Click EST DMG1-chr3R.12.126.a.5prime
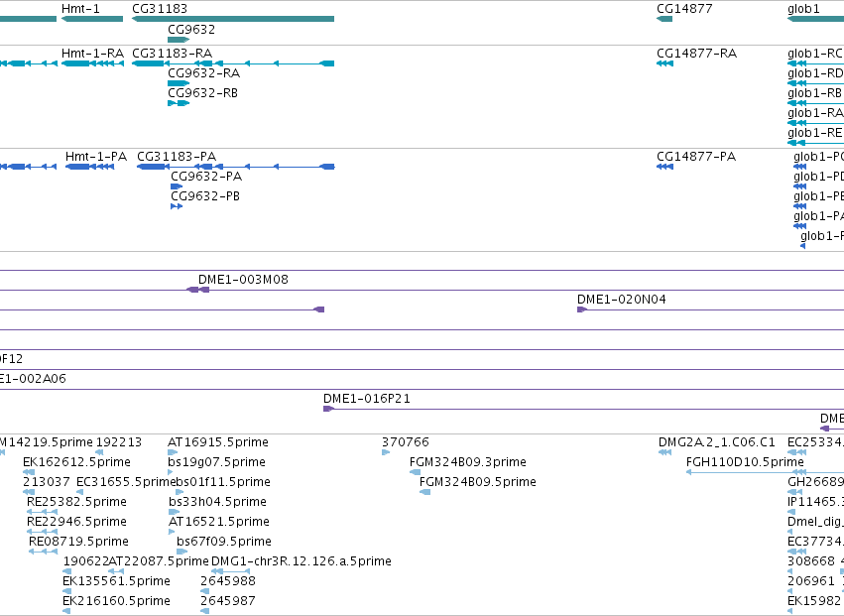The height and width of the screenshot is (616, 844). coord(301,561)
